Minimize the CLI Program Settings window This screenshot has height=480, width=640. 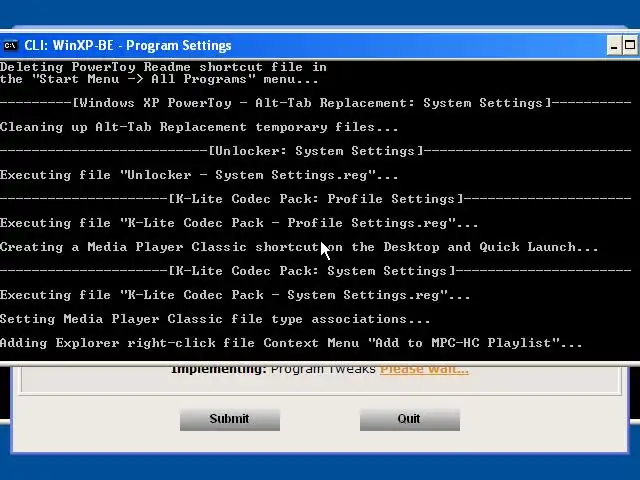[x=614, y=46]
